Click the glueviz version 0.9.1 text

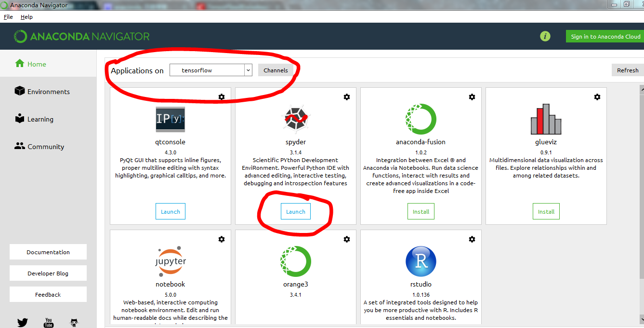(546, 152)
